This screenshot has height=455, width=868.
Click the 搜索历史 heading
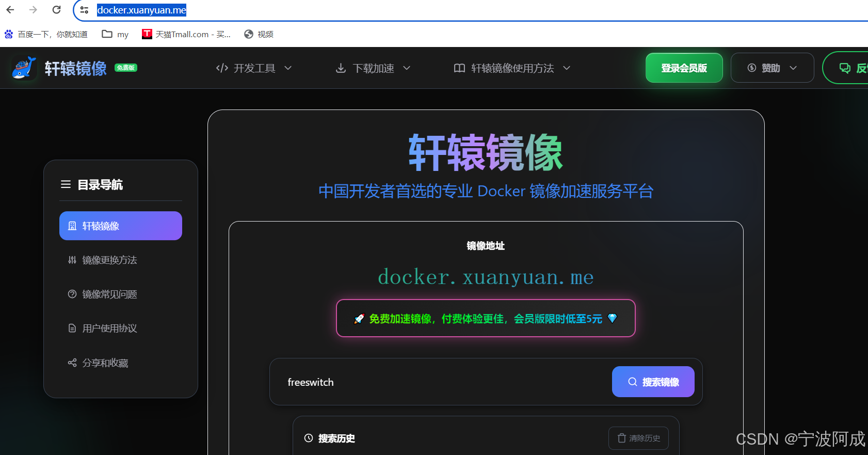[x=336, y=438]
